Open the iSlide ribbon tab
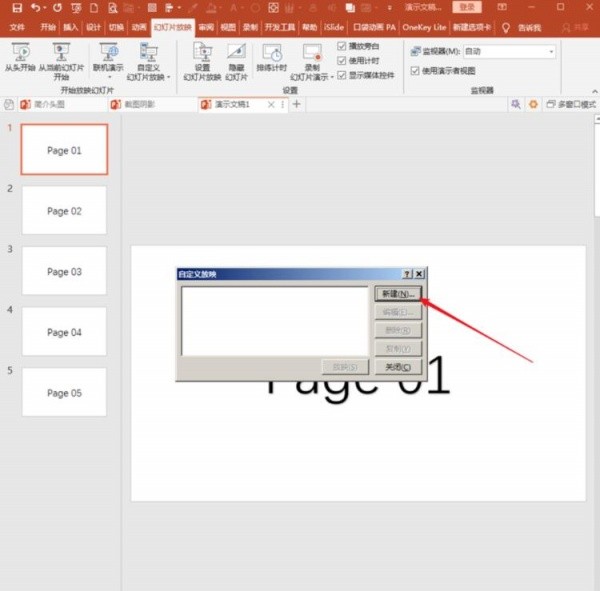 coord(334,27)
